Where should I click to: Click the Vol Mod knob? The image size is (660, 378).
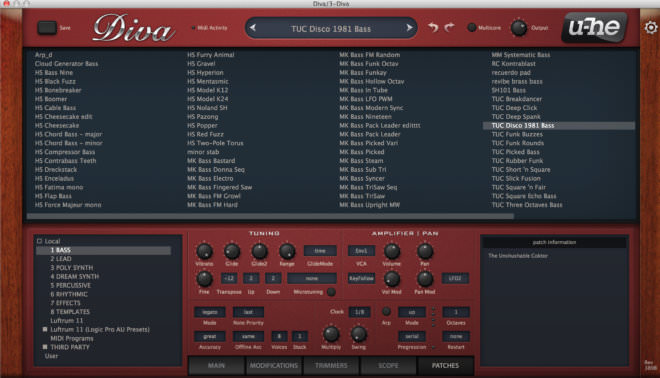392,279
